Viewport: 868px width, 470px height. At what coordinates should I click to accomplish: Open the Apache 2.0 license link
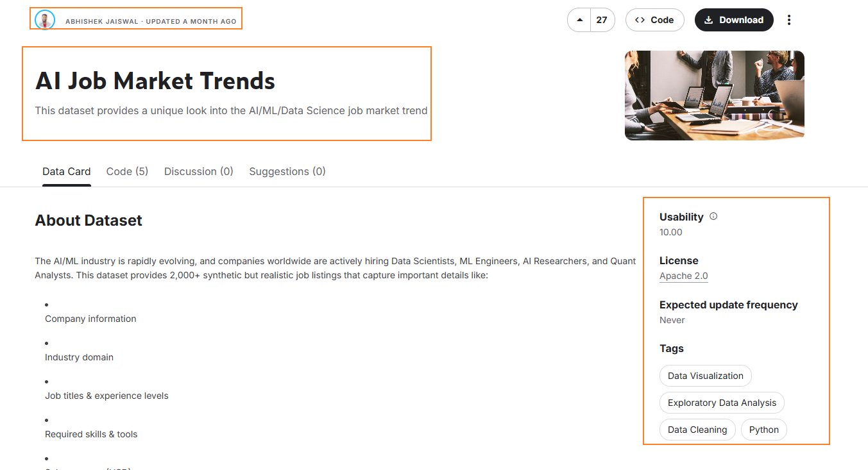click(684, 276)
